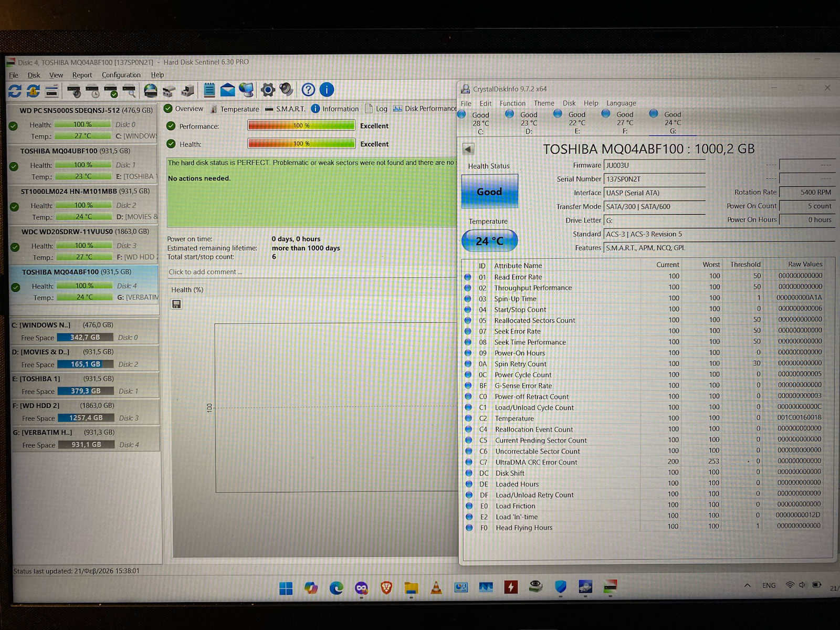This screenshot has width=840, height=630.
Task: Click the envelope send report icon
Action: pyautogui.click(x=227, y=90)
